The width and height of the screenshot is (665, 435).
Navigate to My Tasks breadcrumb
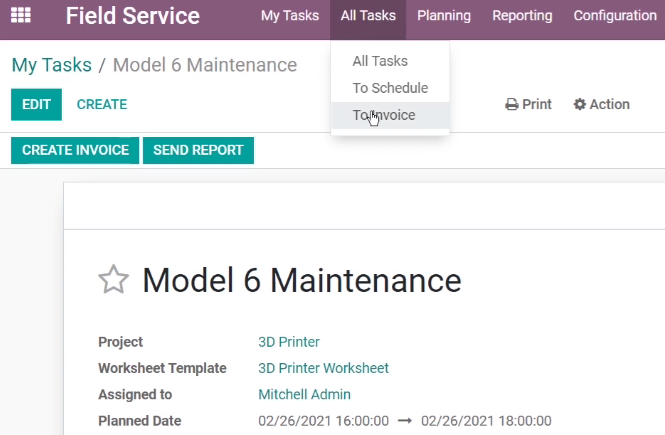pos(52,65)
